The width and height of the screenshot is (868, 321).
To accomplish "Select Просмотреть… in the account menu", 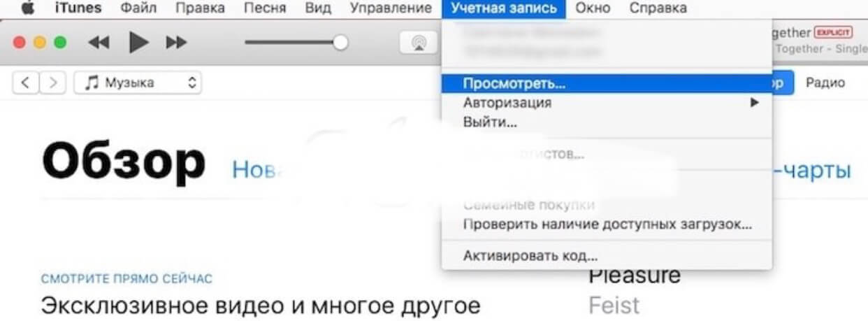I will click(x=514, y=83).
